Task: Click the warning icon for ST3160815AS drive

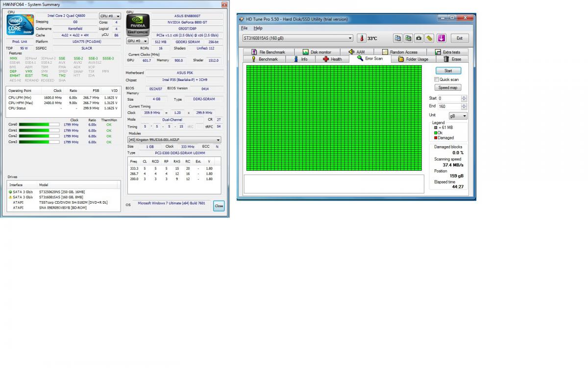Action: coord(10,197)
